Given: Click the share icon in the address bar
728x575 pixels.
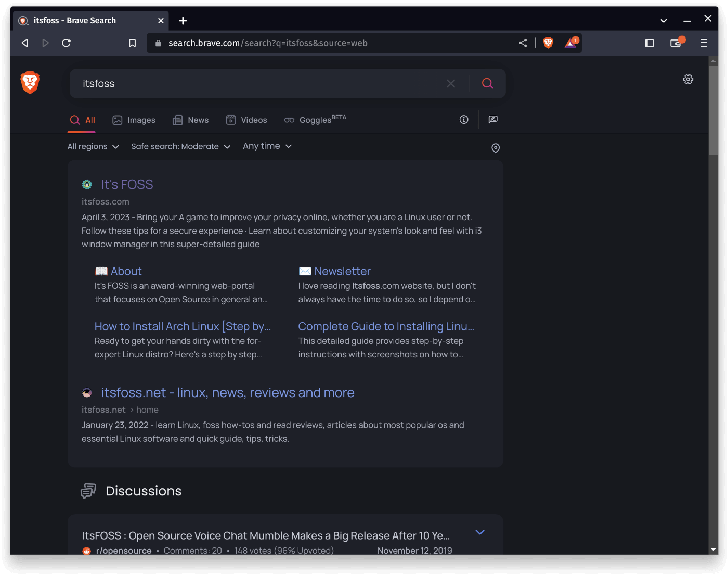Looking at the screenshot, I should tap(523, 43).
